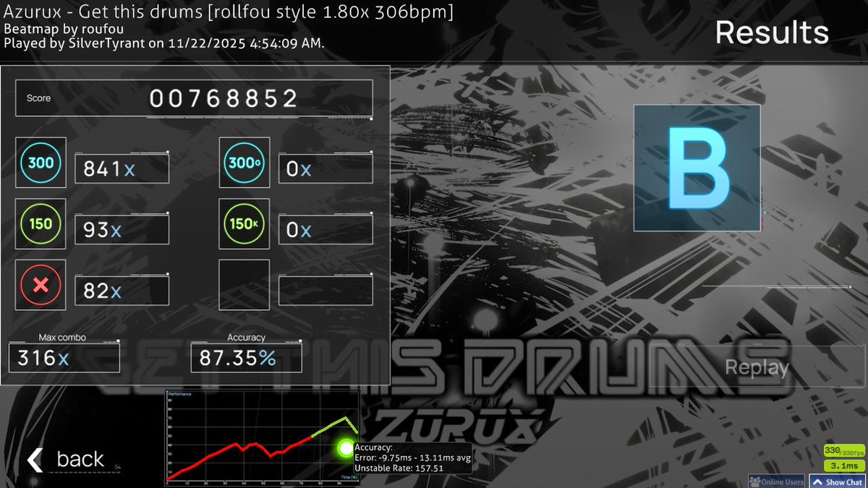Click the 'Played by SilverTyrant' line
This screenshot has height=488, width=868.
tap(164, 43)
